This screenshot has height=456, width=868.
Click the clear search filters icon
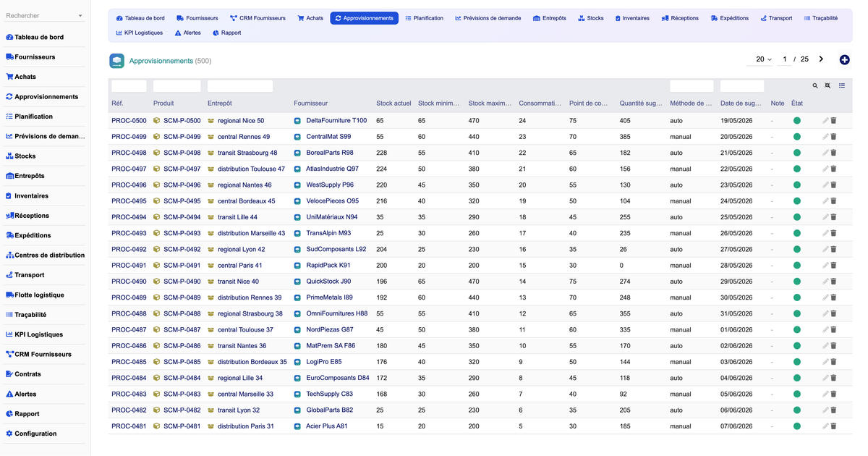(x=827, y=86)
